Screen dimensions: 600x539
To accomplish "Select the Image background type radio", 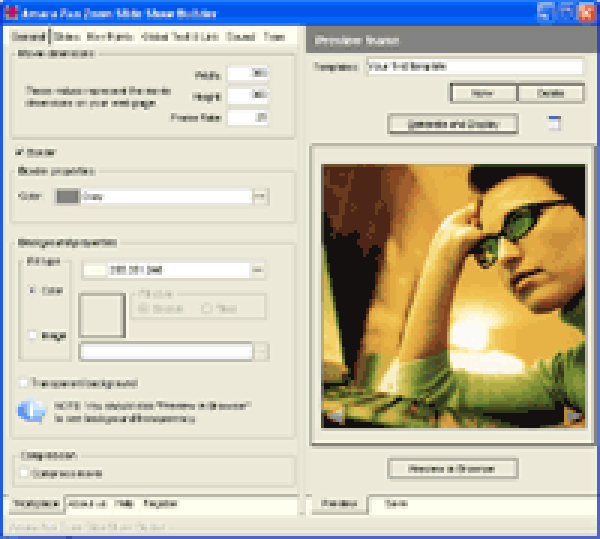I will pos(33,335).
